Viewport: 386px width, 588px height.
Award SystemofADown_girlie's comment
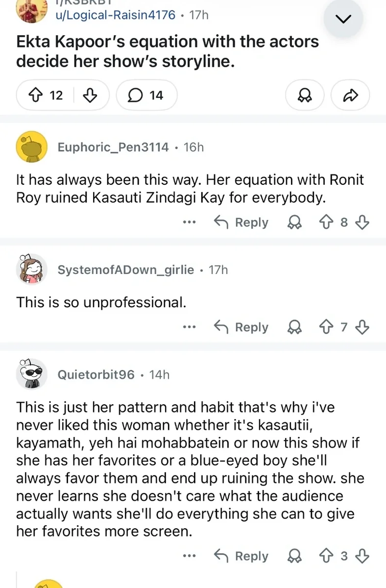[294, 327]
